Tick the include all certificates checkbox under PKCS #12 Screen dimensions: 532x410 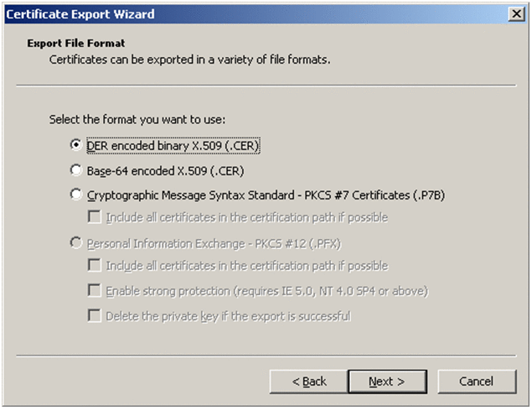click(95, 267)
